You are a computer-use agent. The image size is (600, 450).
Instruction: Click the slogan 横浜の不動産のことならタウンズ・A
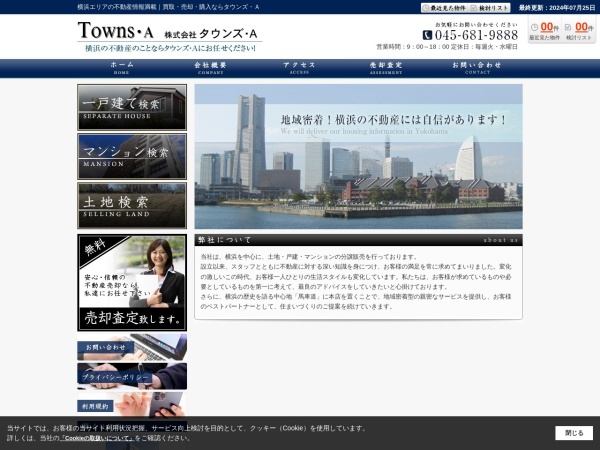point(170,48)
